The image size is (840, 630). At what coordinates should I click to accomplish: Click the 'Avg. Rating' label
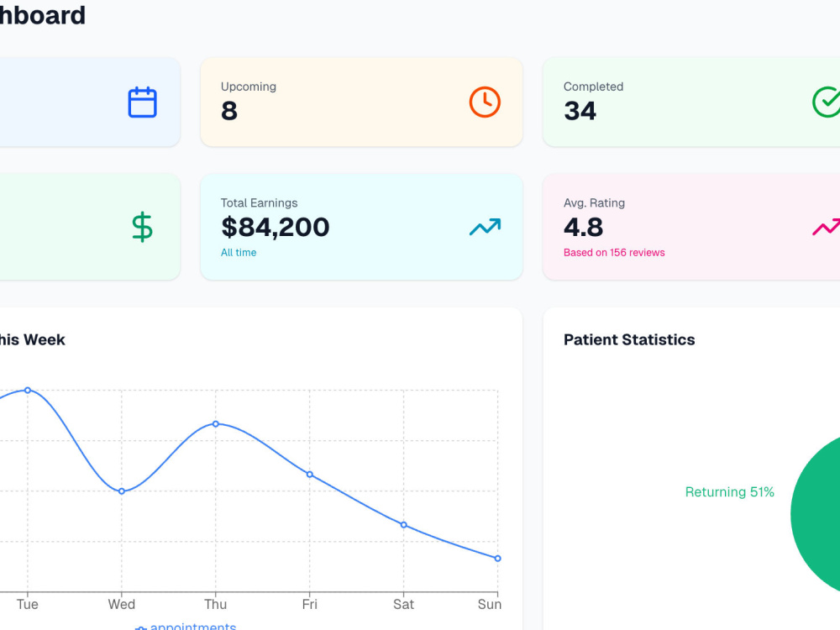point(594,202)
